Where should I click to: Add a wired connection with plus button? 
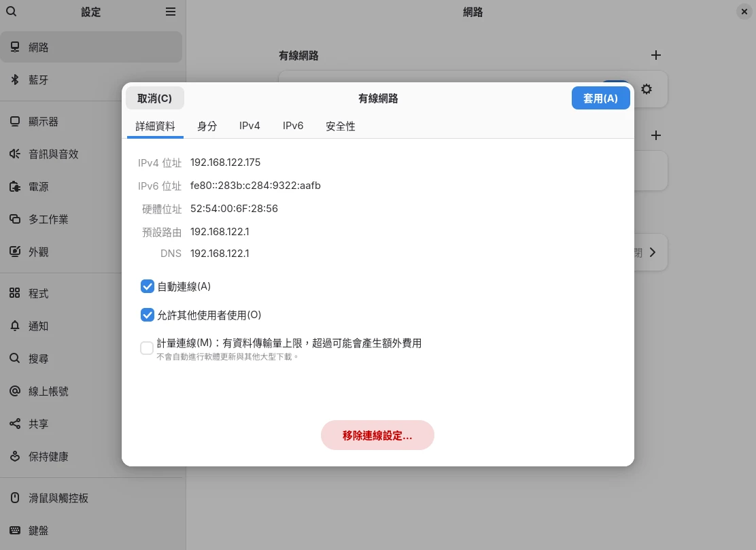pos(655,55)
